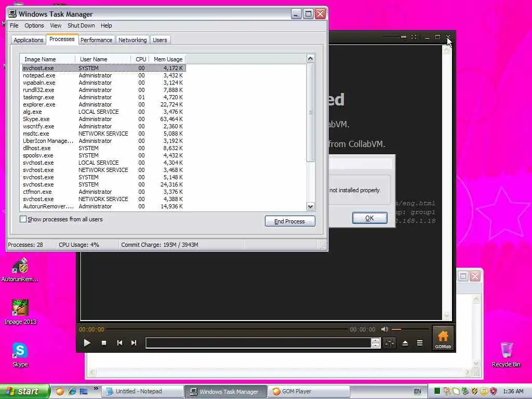Sort processes by User Name column
This screenshot has width=532, height=399.
(x=103, y=59)
